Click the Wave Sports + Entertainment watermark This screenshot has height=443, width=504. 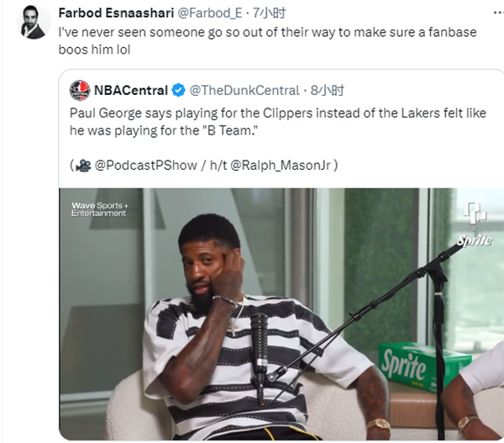[99, 209]
